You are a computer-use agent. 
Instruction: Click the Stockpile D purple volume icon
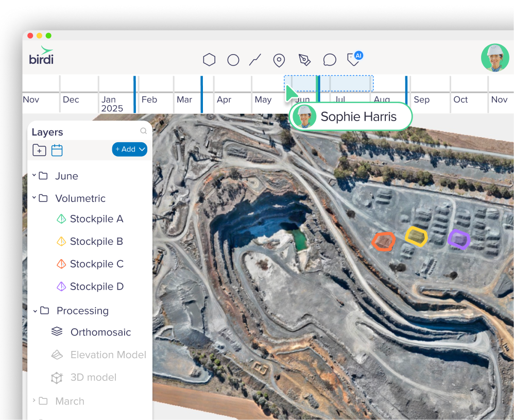pyautogui.click(x=61, y=287)
